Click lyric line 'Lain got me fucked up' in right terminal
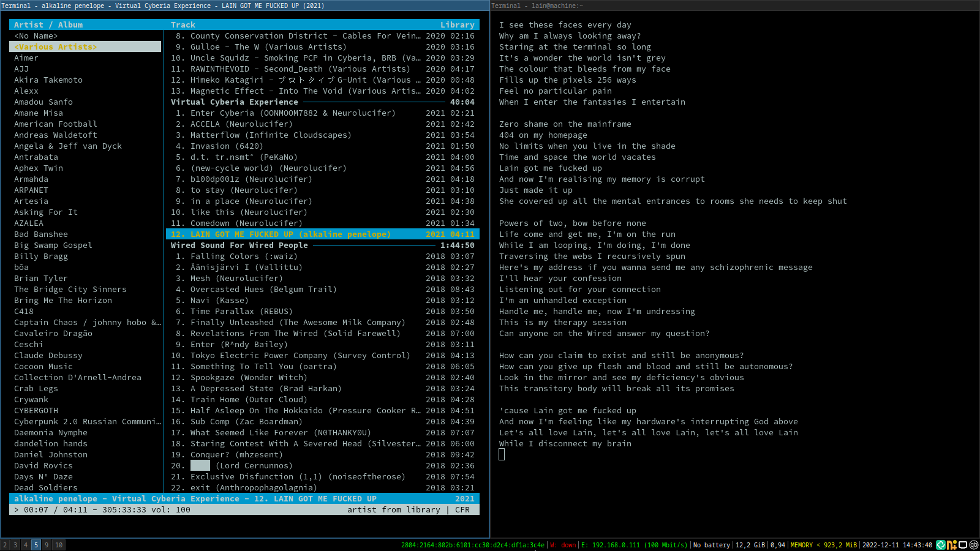Image resolution: width=980 pixels, height=551 pixels. [x=551, y=168]
